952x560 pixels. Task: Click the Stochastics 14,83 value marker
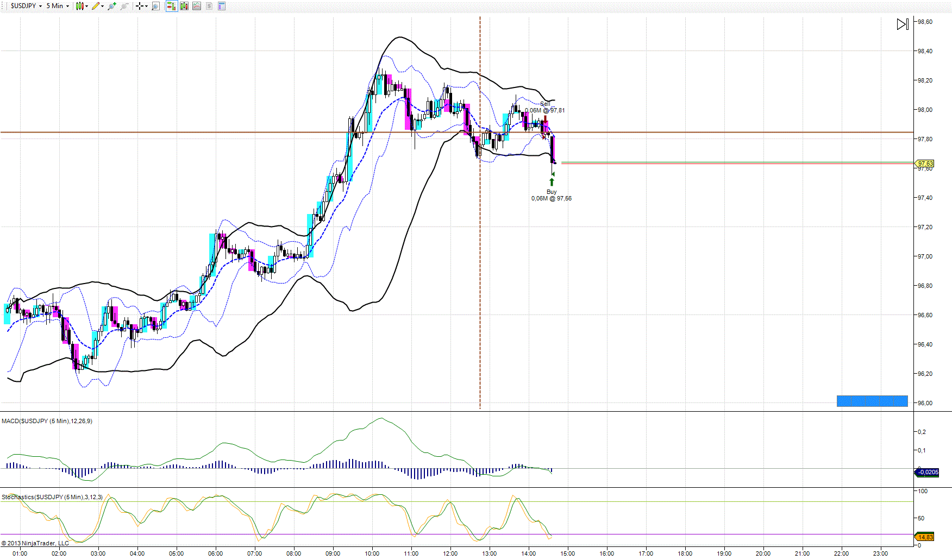925,537
